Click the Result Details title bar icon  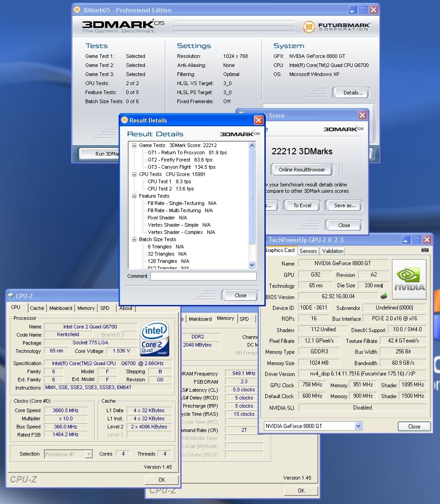pyautogui.click(x=124, y=120)
